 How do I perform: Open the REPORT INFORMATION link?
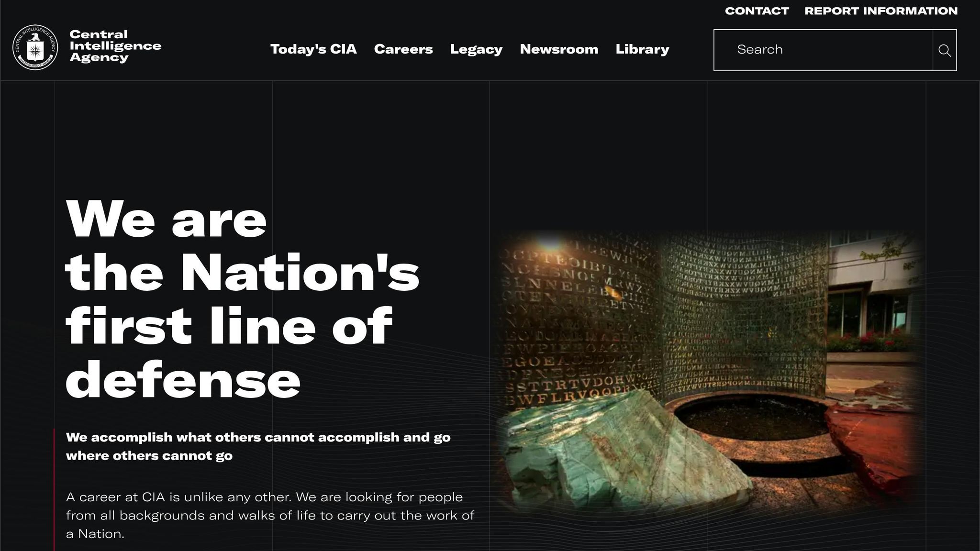[x=881, y=11]
